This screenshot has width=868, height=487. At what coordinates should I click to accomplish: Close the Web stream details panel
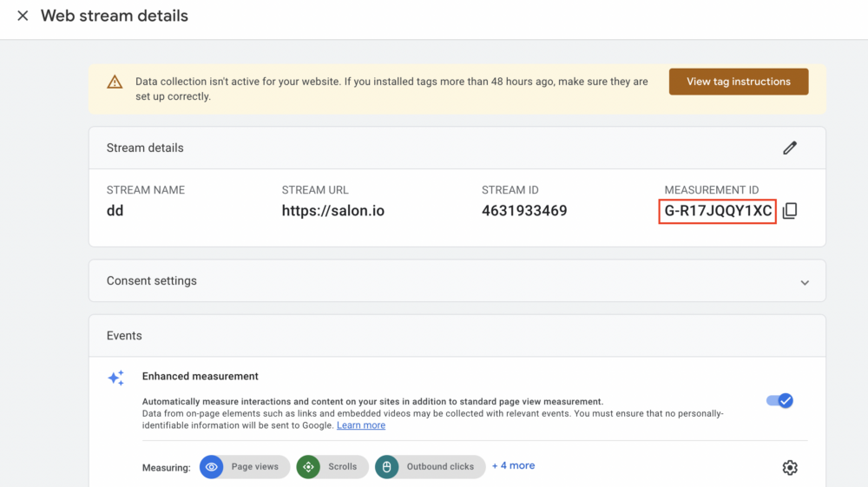tap(23, 16)
